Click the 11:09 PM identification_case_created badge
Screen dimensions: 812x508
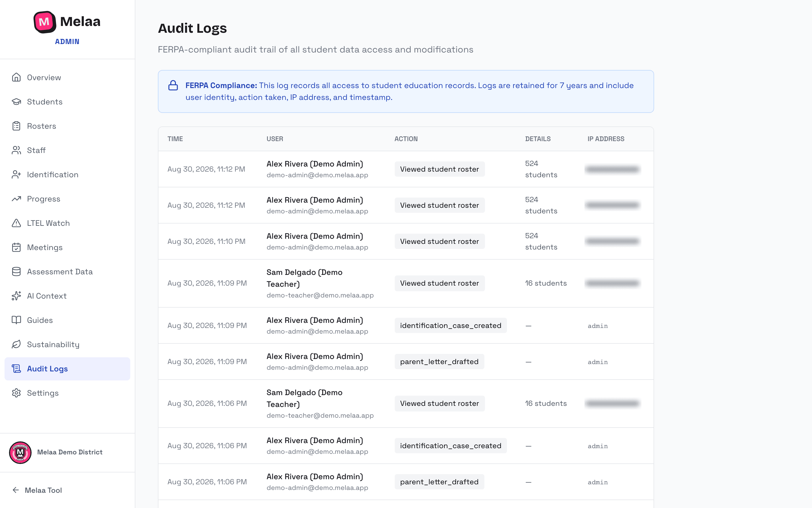(x=451, y=325)
